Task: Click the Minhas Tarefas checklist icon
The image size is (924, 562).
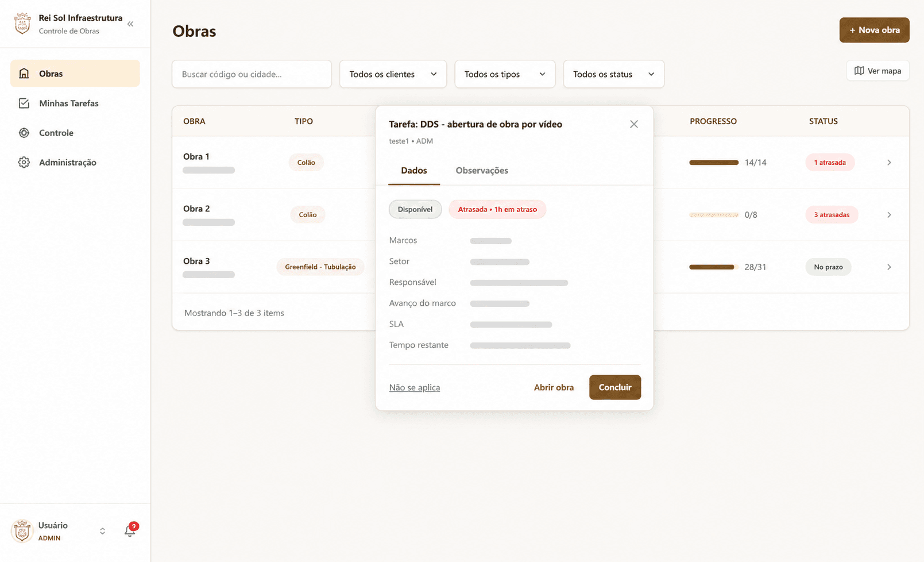Action: (24, 103)
